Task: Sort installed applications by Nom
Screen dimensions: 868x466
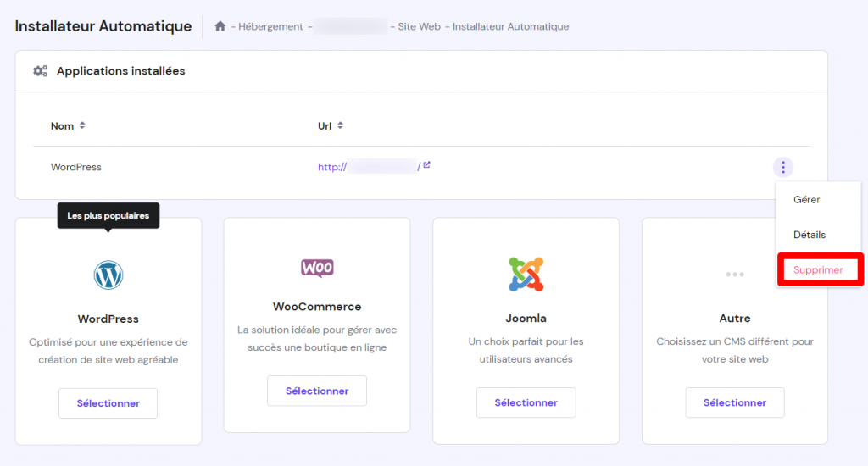Action: tap(68, 126)
